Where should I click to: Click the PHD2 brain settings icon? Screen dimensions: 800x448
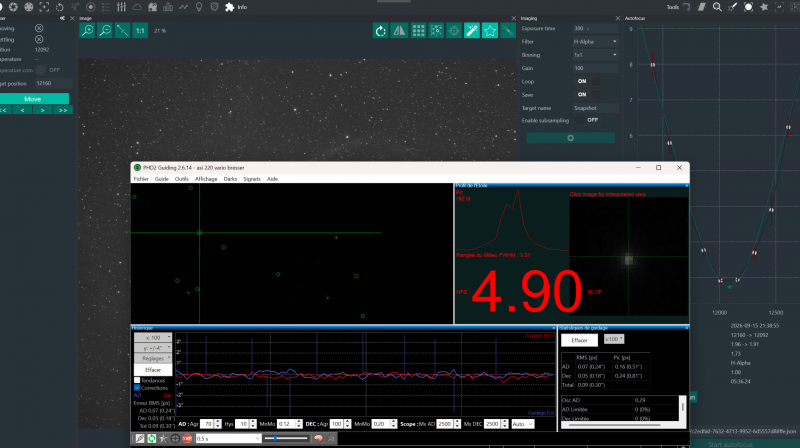tap(318, 438)
